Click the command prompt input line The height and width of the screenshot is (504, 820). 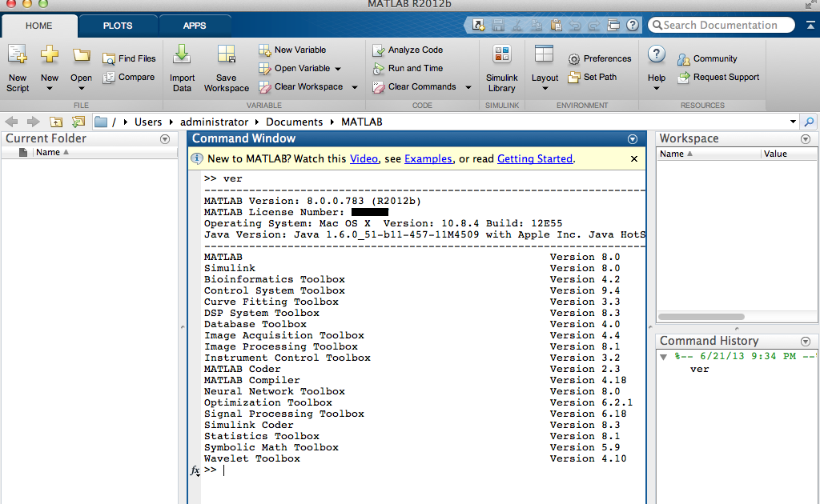point(424,470)
